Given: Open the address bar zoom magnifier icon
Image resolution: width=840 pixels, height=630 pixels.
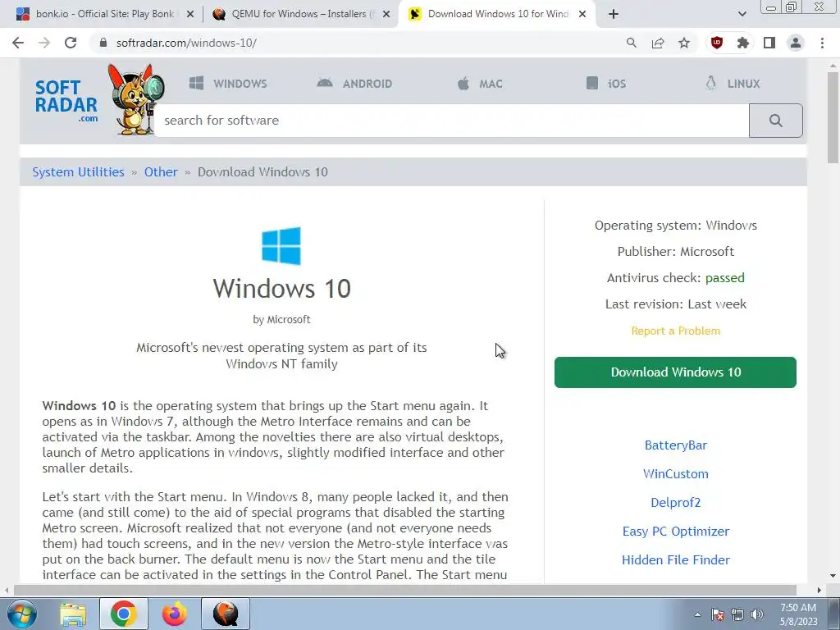Looking at the screenshot, I should pyautogui.click(x=632, y=43).
